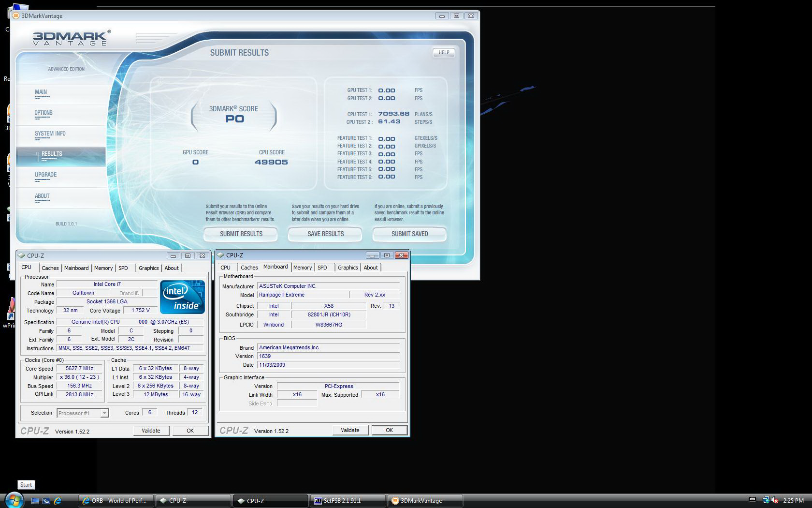Click the Model field Rampage II Extreme
812x508 pixels.
point(303,295)
